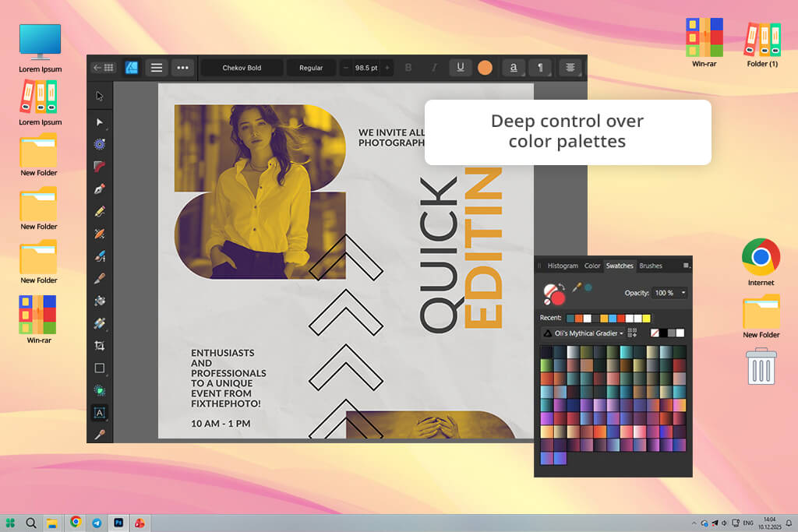Open the Regular font style dropdown
Screen dimensions: 798x532
tap(311, 68)
